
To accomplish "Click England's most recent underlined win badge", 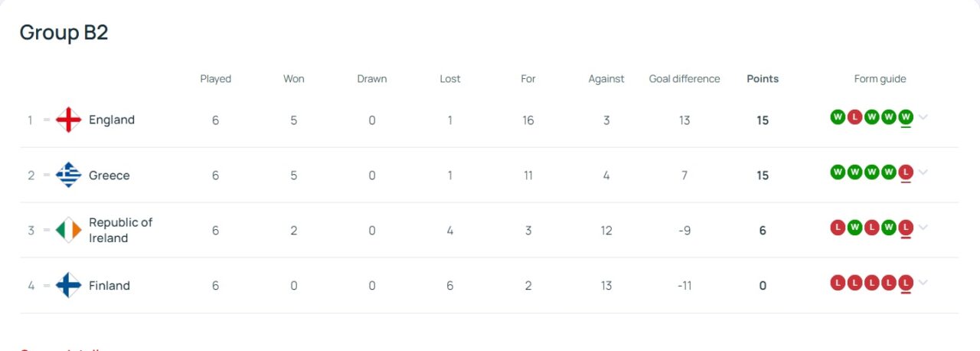I will tap(906, 117).
